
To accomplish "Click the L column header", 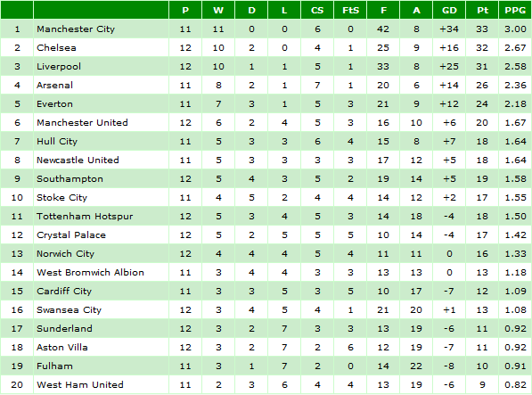I will (x=284, y=10).
